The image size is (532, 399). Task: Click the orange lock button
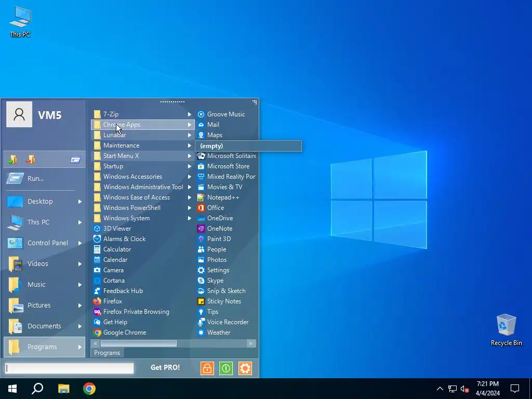click(207, 368)
